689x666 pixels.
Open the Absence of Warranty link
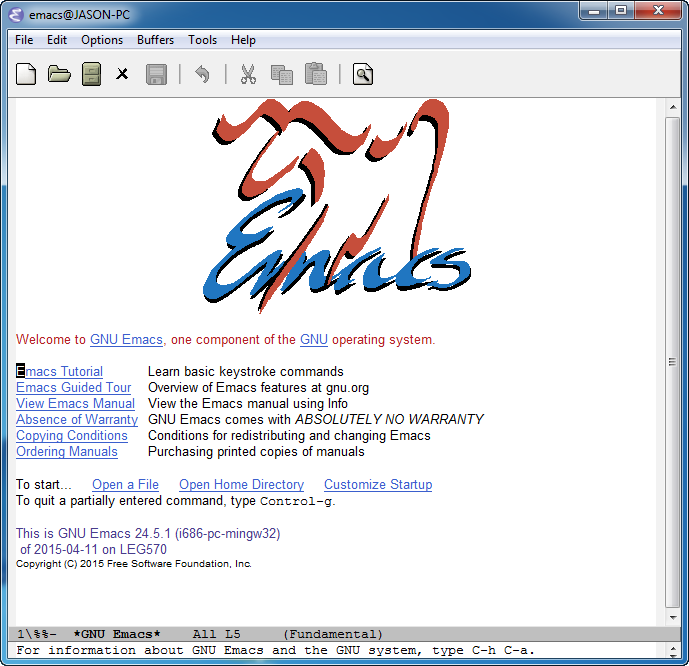77,420
